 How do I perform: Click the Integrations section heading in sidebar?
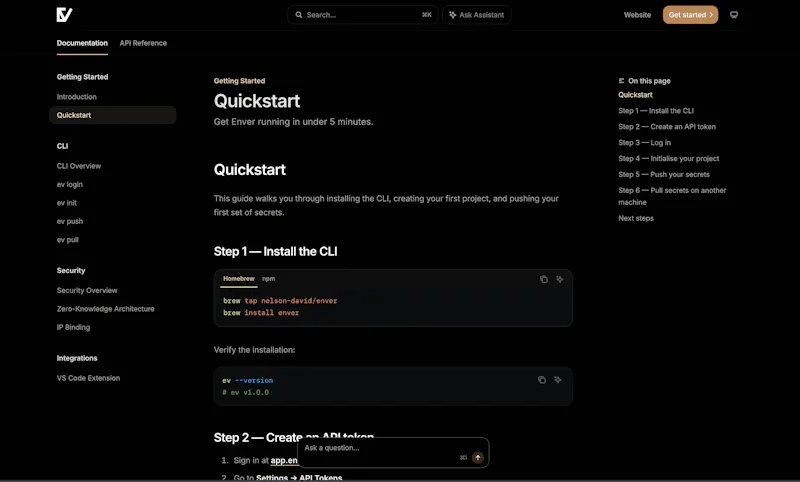coord(77,358)
